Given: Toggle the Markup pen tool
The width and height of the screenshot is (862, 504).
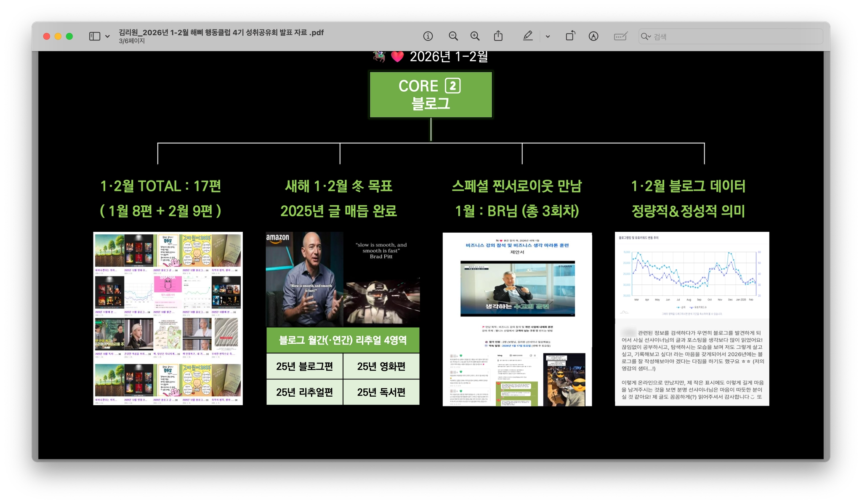Looking at the screenshot, I should point(528,36).
